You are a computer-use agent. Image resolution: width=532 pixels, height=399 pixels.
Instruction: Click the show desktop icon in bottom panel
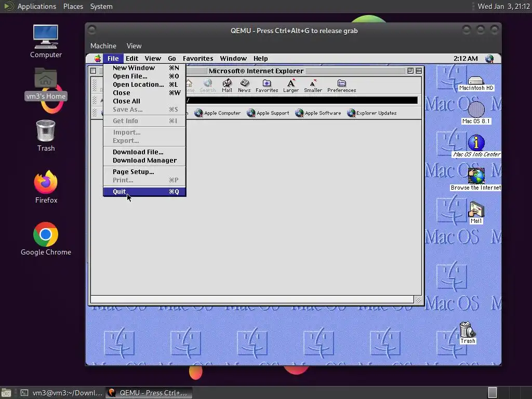(6, 393)
